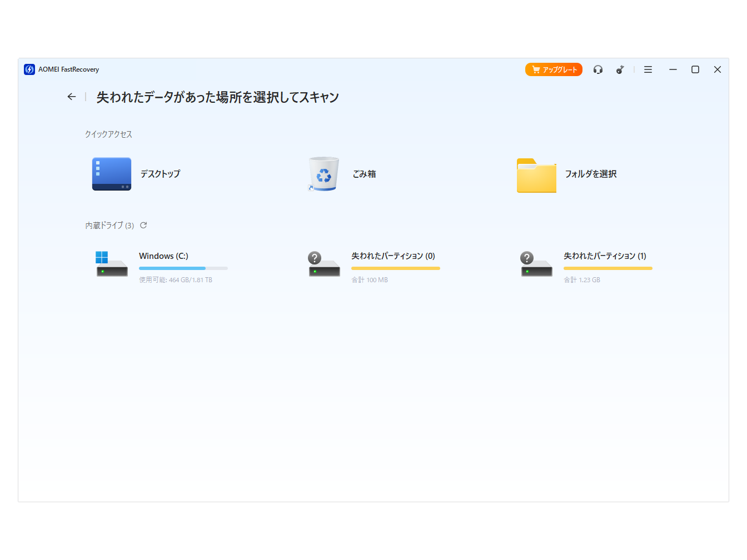Select the ごみ箱 recycle bin icon
Screen dimensions: 747x560
tap(323, 174)
